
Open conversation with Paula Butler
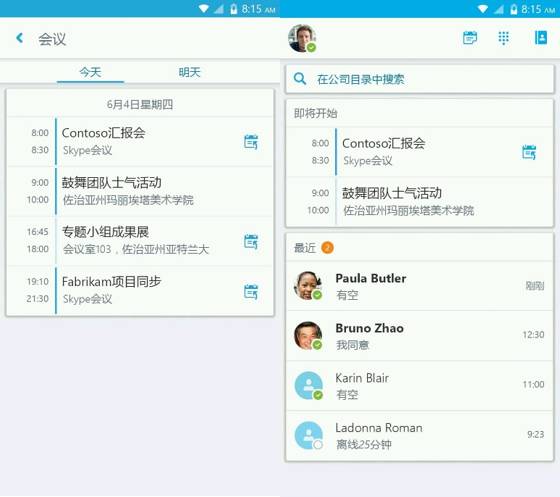pos(420,286)
